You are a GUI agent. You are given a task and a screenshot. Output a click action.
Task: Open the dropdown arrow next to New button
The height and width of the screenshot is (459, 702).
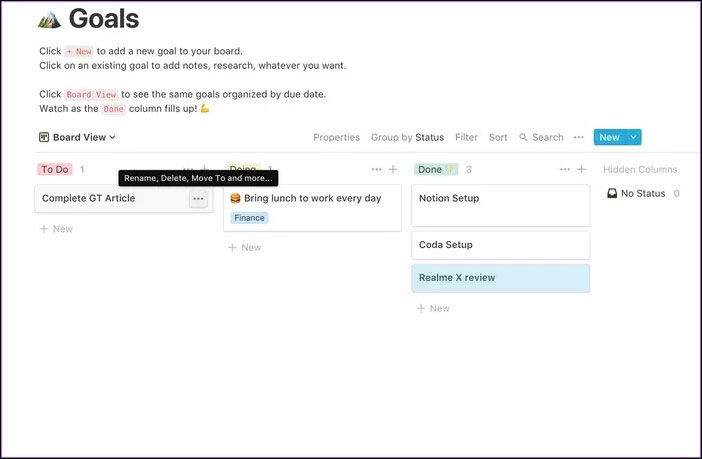pyautogui.click(x=634, y=138)
